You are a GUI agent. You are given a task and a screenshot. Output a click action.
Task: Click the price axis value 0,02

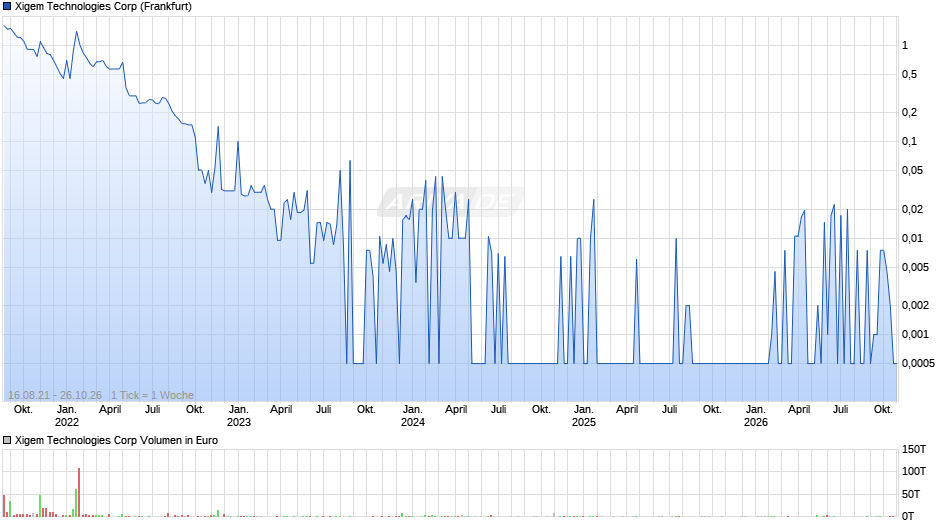(912, 209)
